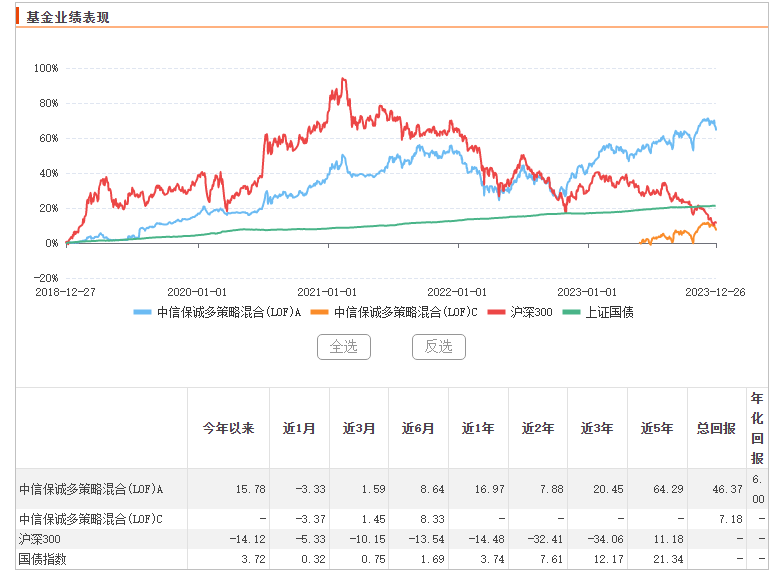Click the 7.18 total return value for LOF C
Image resolution: width=771 pixels, height=572 pixels.
pos(731,519)
